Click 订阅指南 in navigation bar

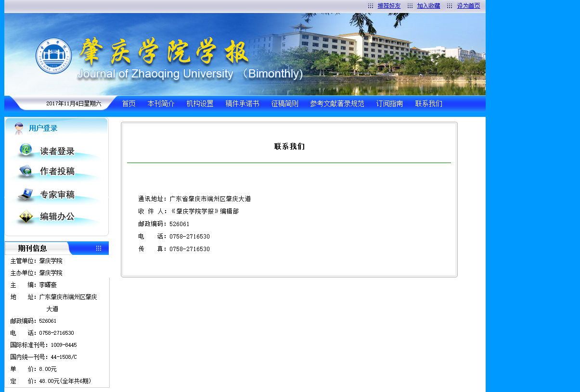tap(389, 103)
